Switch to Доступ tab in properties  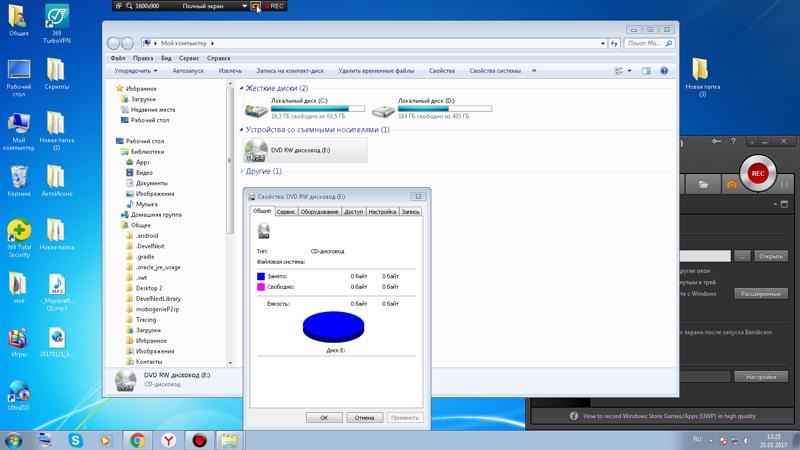click(354, 212)
